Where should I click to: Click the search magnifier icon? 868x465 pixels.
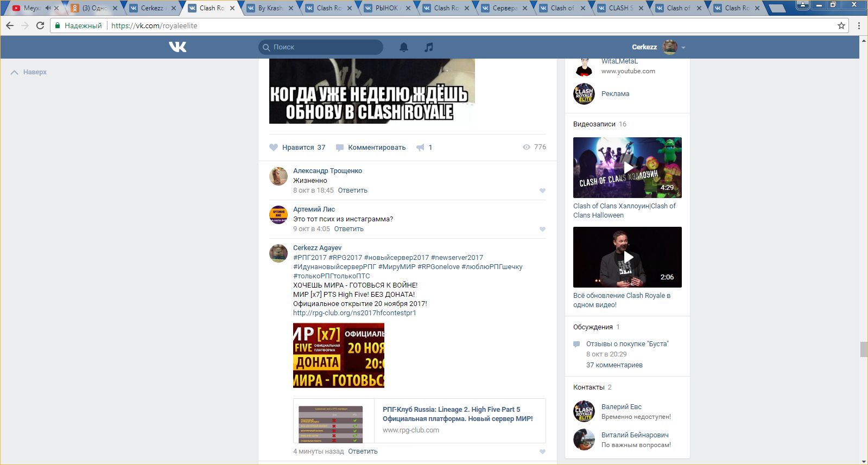click(x=266, y=47)
